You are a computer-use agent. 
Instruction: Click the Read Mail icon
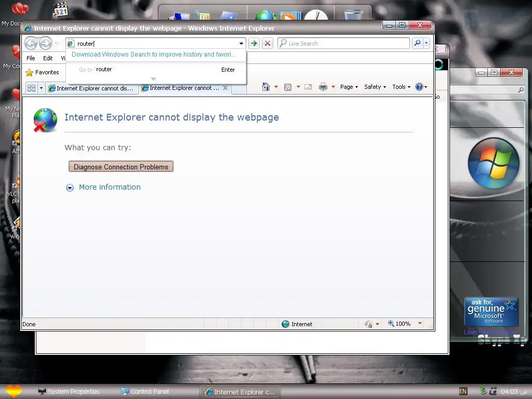point(308,87)
